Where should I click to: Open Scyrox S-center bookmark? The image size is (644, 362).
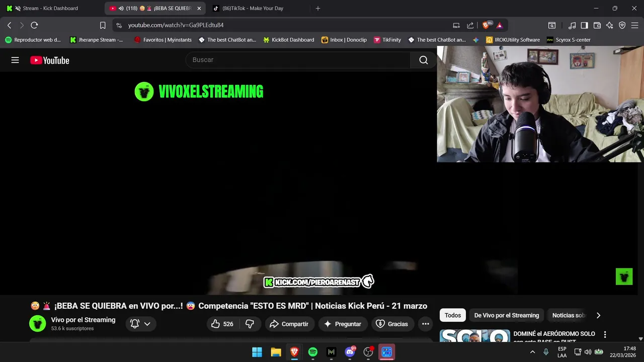569,40
